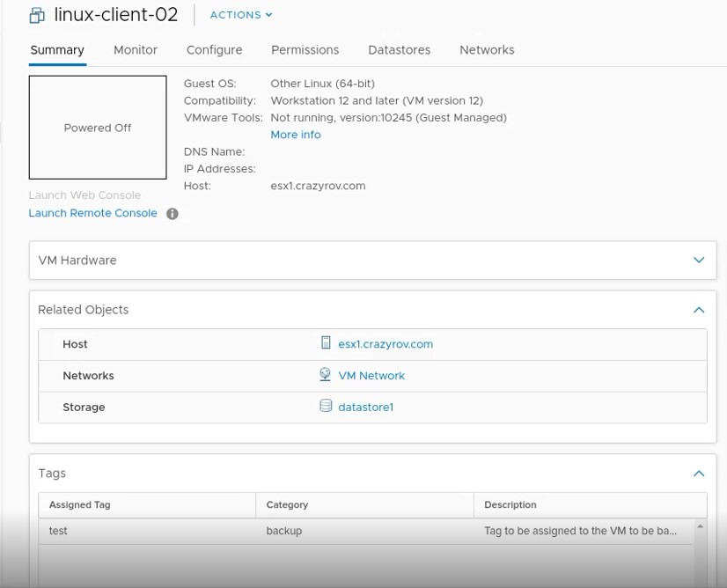This screenshot has width=727, height=588.
Task: Click the disabled Launch Web Console link
Action: (84, 195)
